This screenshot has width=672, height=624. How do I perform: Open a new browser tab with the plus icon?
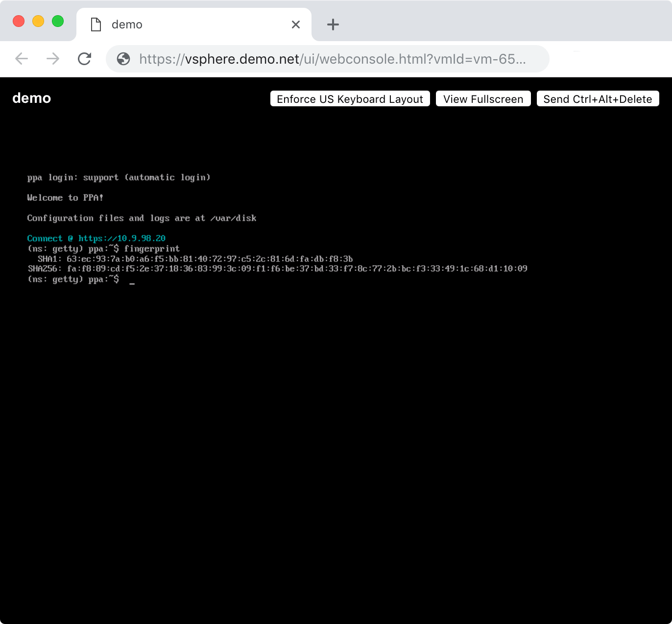tap(333, 24)
